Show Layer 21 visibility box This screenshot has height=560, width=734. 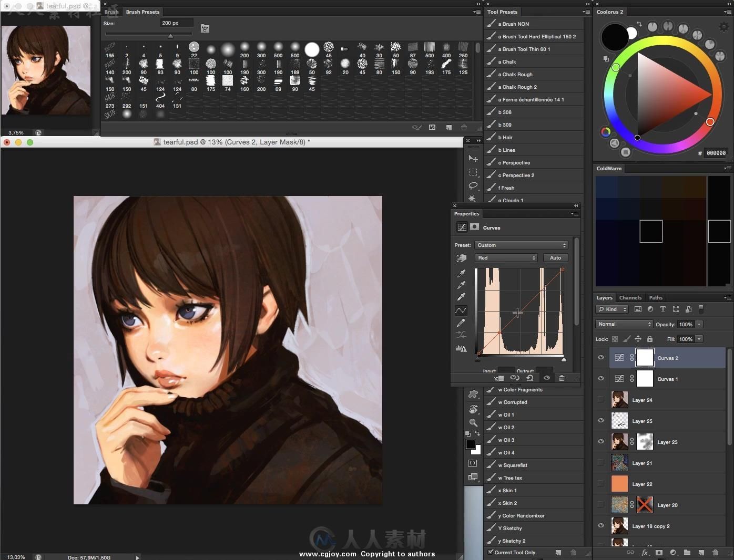coord(601,463)
